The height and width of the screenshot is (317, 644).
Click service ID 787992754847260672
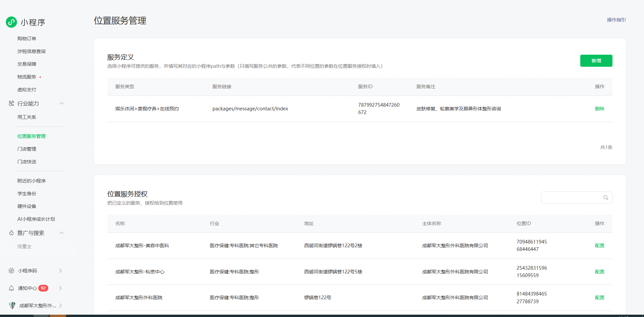379,109
